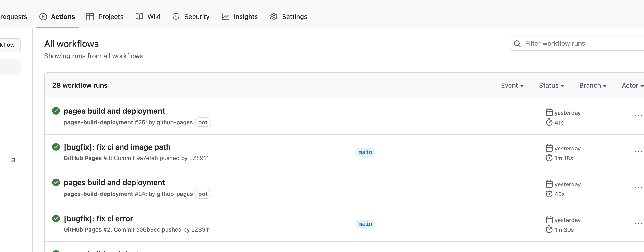
Task: Open the Wiki tab
Action: [x=148, y=16]
